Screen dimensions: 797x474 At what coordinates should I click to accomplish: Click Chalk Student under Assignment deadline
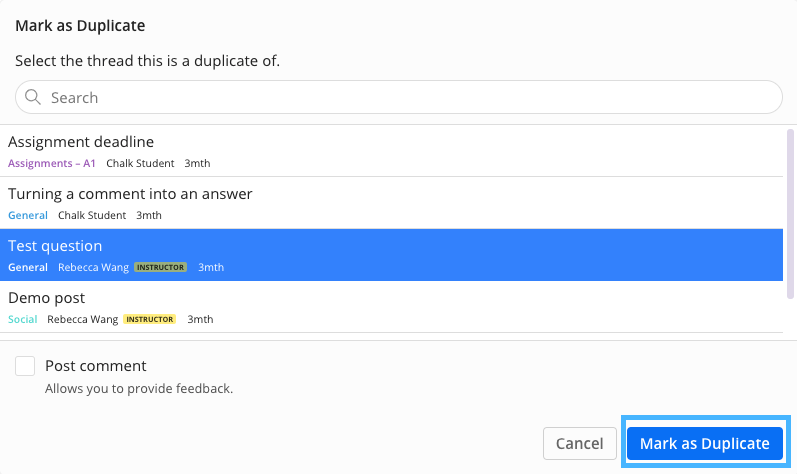[140, 163]
